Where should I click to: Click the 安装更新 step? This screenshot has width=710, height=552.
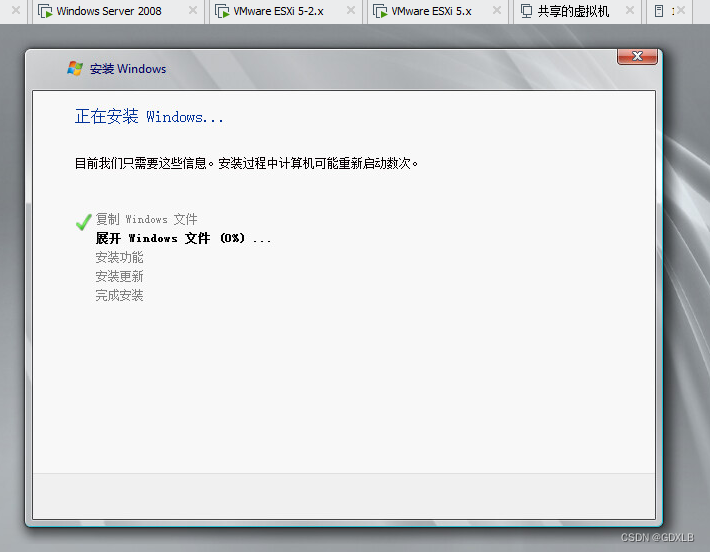click(x=119, y=276)
